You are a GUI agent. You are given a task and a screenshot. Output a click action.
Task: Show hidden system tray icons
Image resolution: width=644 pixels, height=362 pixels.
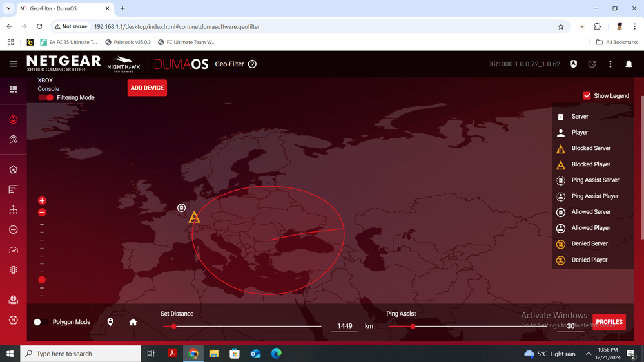pos(588,354)
